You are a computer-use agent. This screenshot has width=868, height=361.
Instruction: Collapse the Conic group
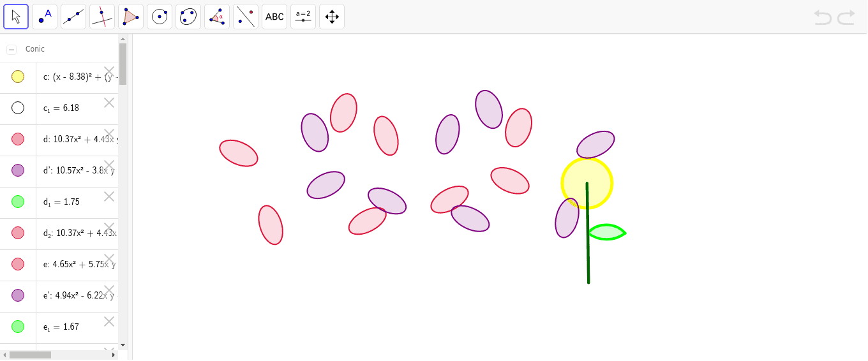tap(11, 50)
